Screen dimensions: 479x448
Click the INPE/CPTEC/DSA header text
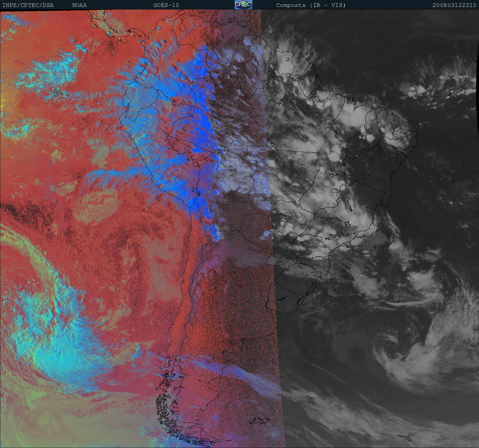tap(28, 5)
